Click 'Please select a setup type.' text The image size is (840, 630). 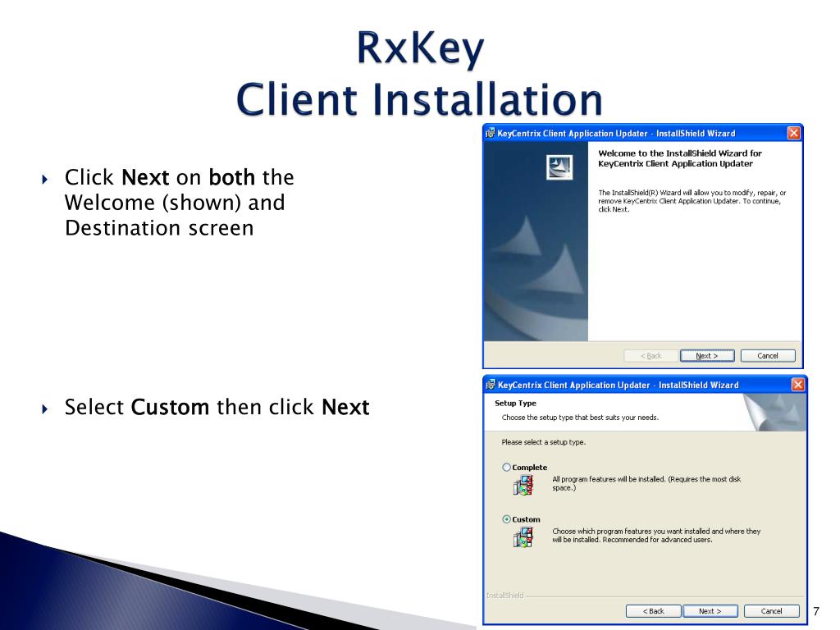[x=543, y=442]
